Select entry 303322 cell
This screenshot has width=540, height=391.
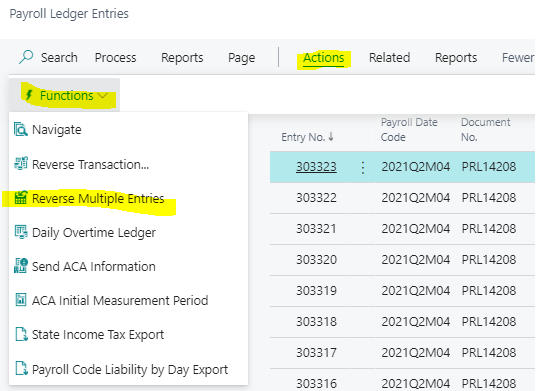pyautogui.click(x=316, y=198)
